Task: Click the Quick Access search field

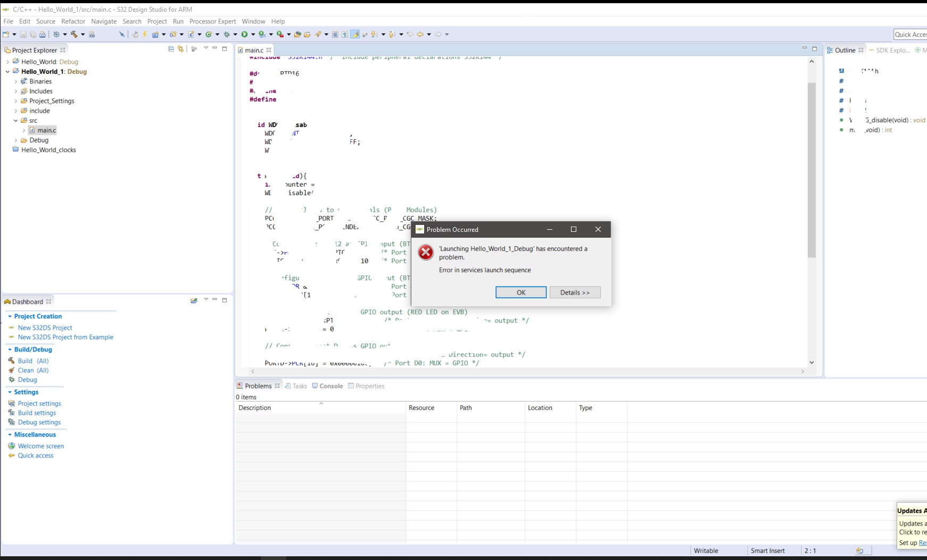Action: coord(911,35)
